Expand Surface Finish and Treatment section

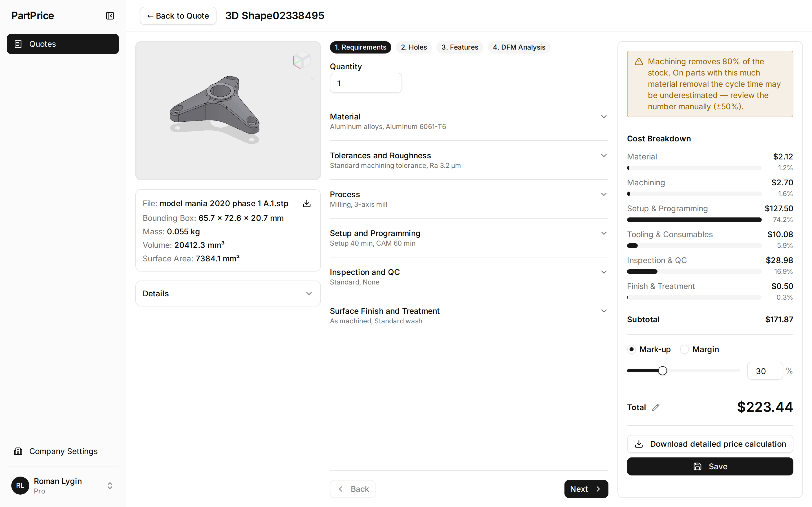[469, 315]
